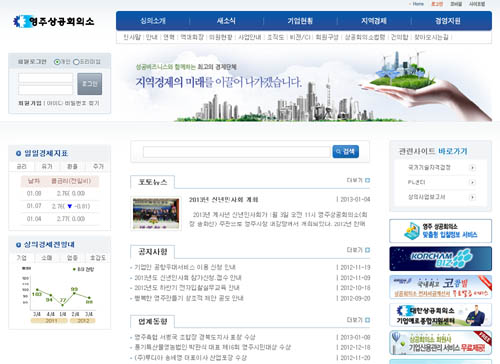Select the second login type radio button
The width and height of the screenshot is (500, 364).
(x=76, y=62)
